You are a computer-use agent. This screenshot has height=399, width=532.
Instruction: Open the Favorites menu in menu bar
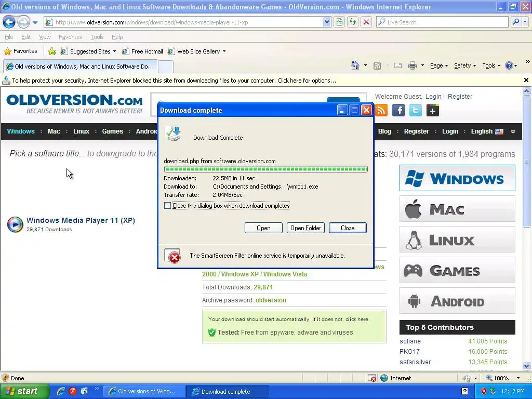click(70, 37)
